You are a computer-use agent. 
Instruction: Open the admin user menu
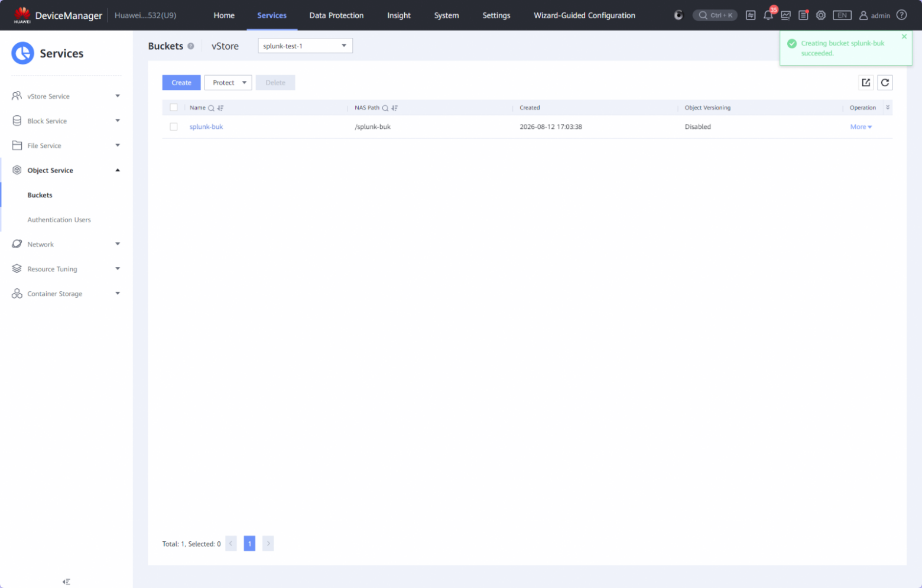875,15
